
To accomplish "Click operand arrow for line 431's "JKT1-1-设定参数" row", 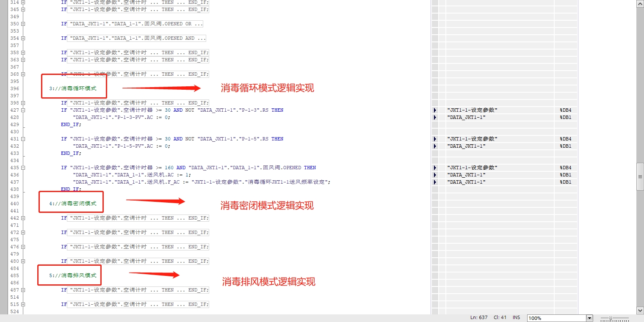I will [x=435, y=139].
